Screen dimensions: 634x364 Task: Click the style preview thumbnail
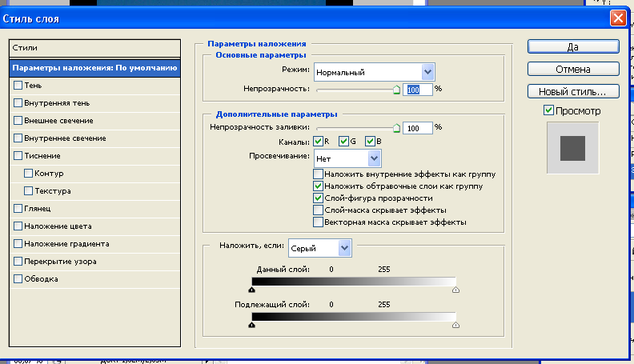point(572,148)
